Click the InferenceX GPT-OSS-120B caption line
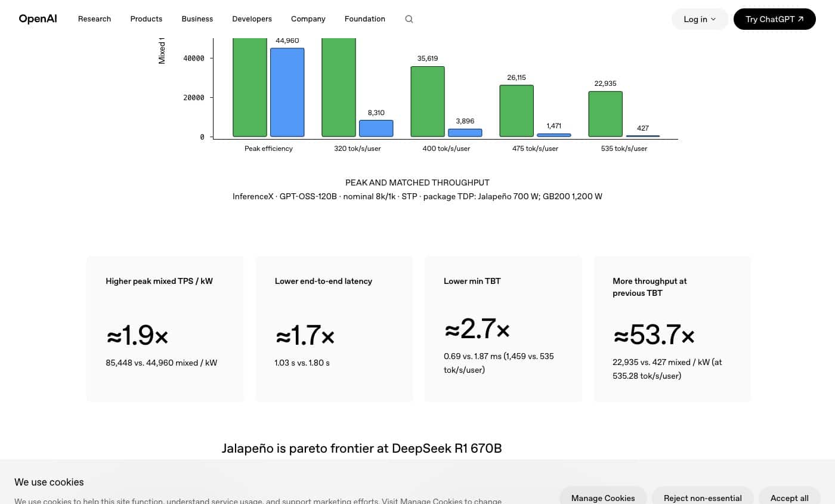The width and height of the screenshot is (835, 504). 417,196
